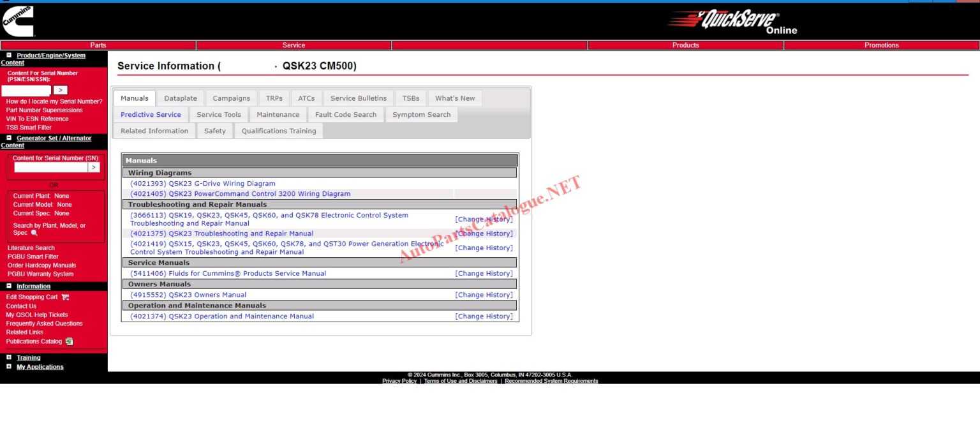Open the Privacy Policy link
Viewport: 980px width, 439px height.
pos(399,380)
